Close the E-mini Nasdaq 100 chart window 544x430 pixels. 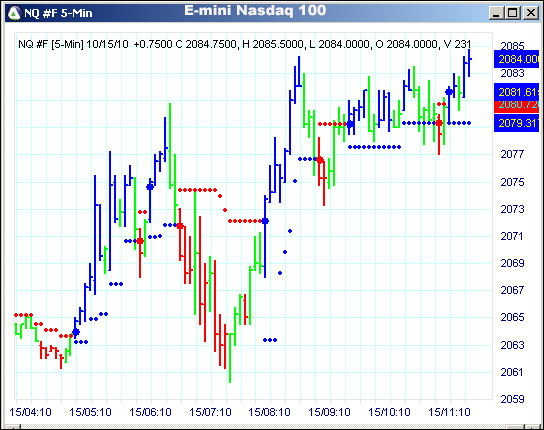pos(530,13)
